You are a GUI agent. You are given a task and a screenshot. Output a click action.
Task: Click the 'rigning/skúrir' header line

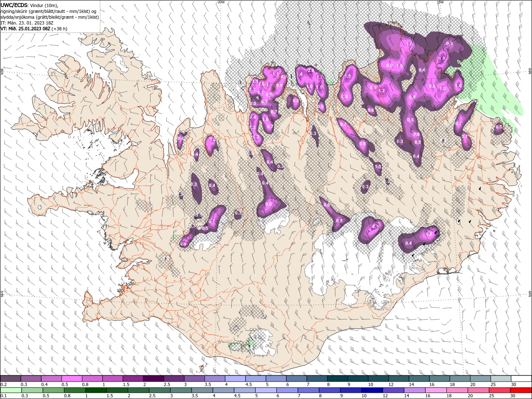coord(49,11)
